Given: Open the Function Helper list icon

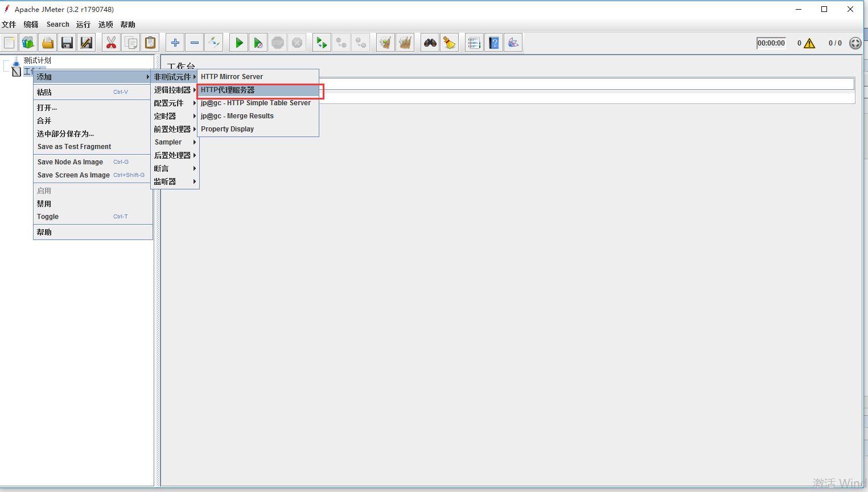Looking at the screenshot, I should coord(474,43).
